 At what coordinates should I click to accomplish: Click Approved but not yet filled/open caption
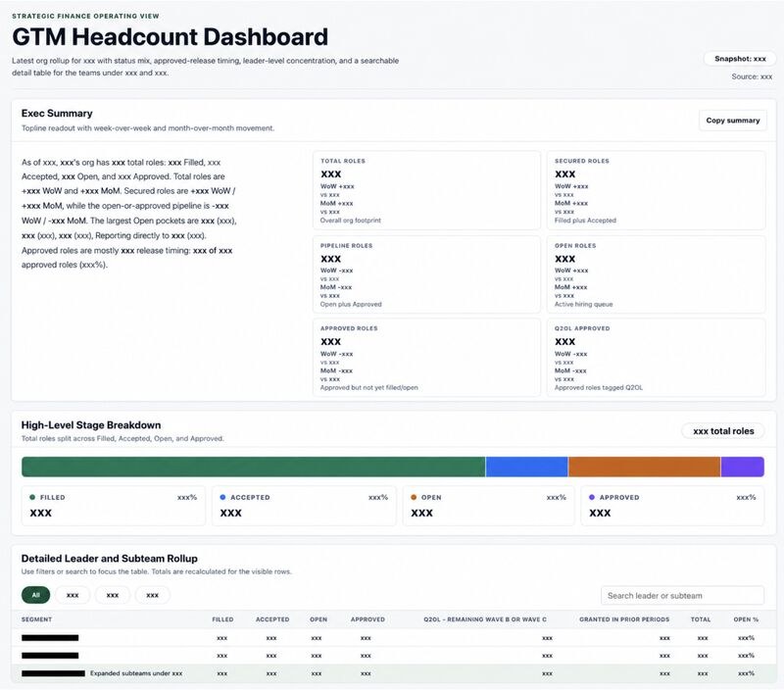click(x=369, y=387)
